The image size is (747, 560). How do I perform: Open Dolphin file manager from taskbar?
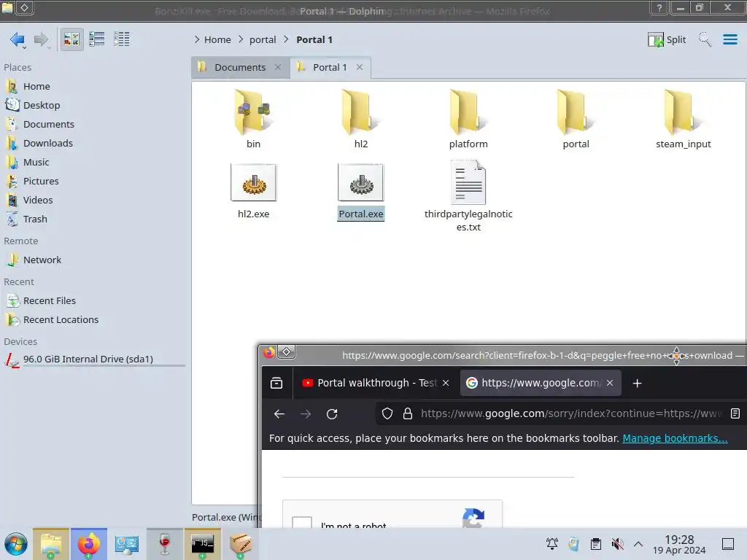(x=51, y=544)
